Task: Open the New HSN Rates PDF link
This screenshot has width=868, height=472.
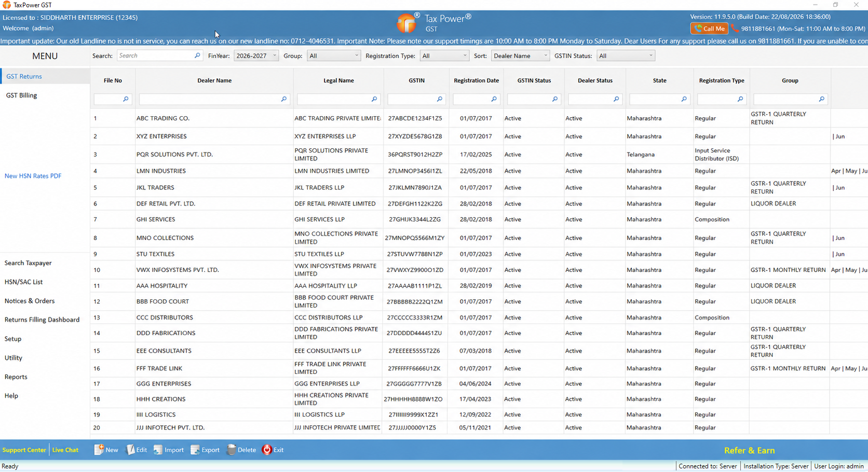Action: [33, 176]
